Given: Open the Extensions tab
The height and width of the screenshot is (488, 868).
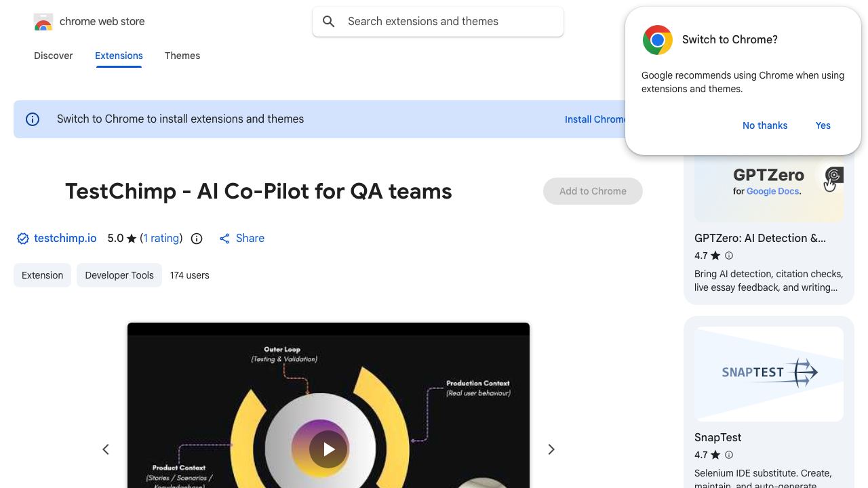Looking at the screenshot, I should 119,56.
